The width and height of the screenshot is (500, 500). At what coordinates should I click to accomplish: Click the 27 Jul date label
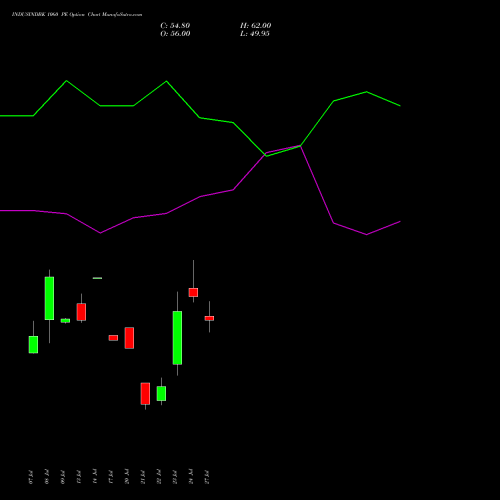tap(207, 477)
